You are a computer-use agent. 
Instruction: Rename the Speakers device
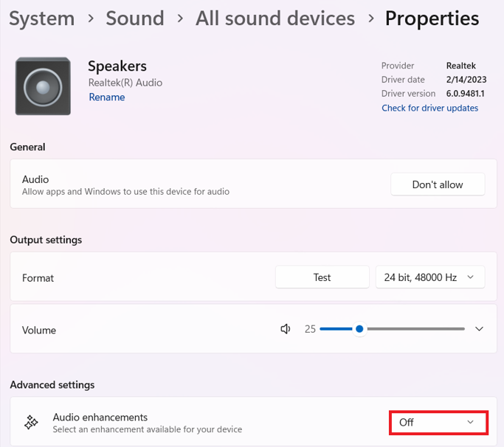click(x=107, y=97)
